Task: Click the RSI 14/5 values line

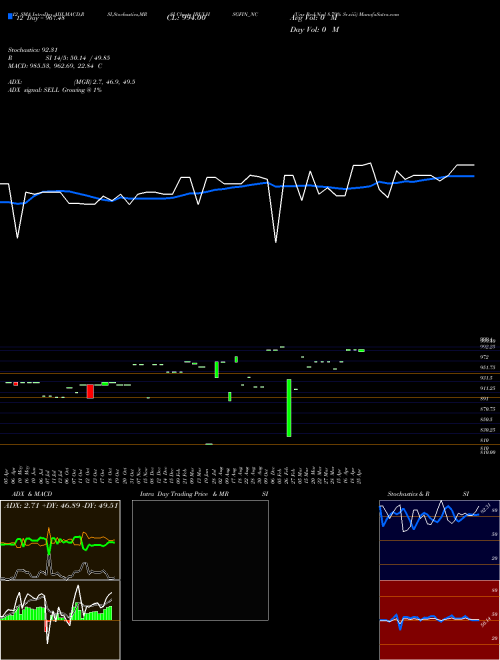Action: tap(59, 58)
